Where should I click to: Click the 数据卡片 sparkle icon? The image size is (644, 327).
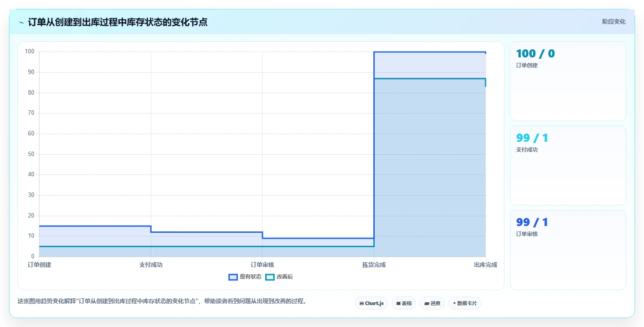click(x=454, y=303)
